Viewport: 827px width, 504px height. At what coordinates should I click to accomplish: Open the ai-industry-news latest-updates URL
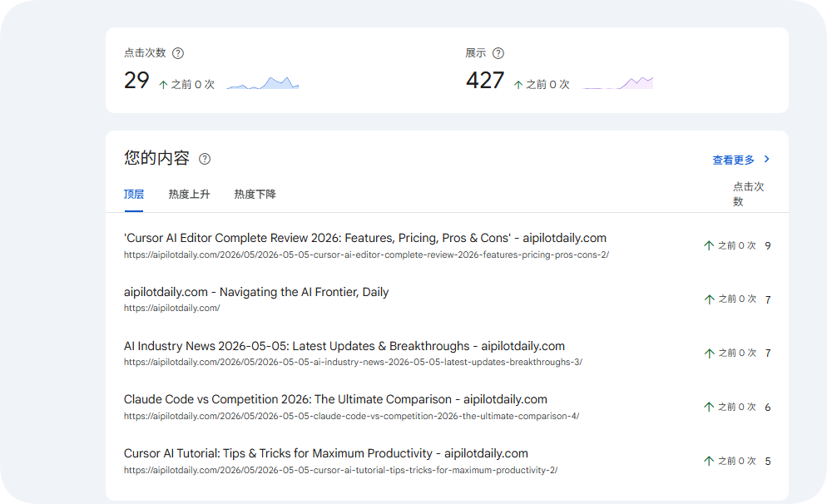point(354,362)
